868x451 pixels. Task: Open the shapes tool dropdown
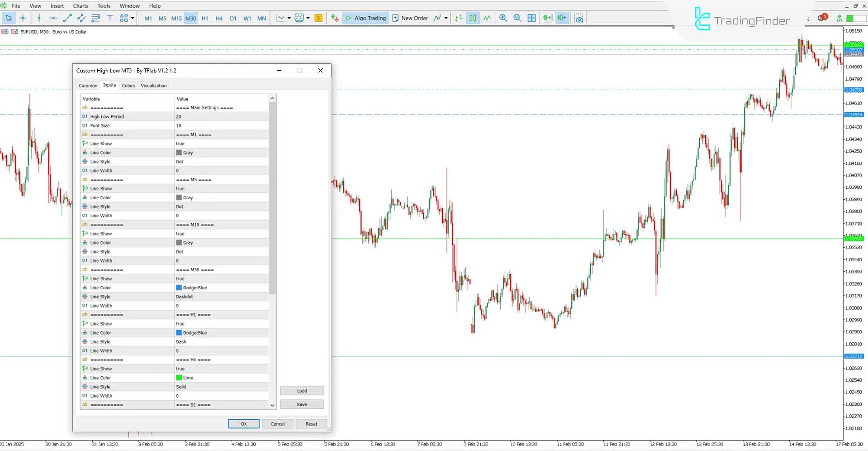coord(132,18)
